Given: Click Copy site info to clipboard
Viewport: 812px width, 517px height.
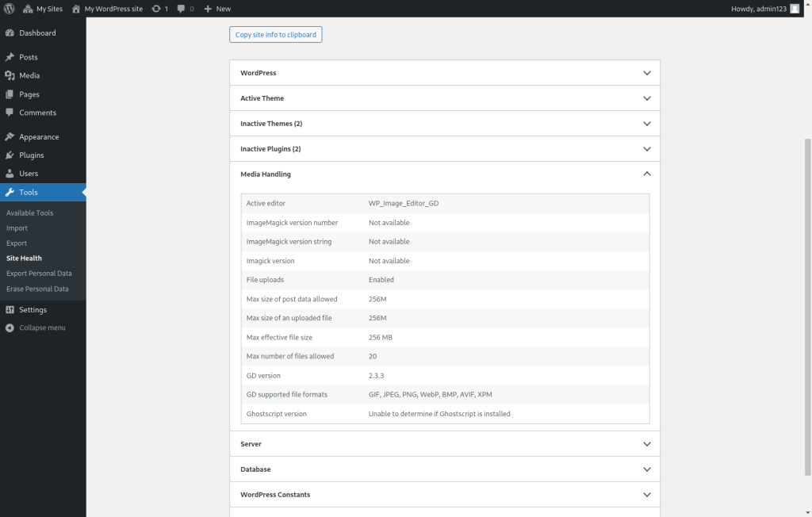Looking at the screenshot, I should coord(275,35).
